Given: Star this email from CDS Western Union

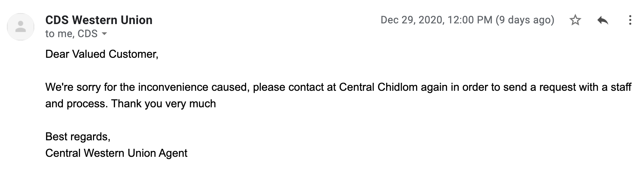Looking at the screenshot, I should (x=575, y=20).
